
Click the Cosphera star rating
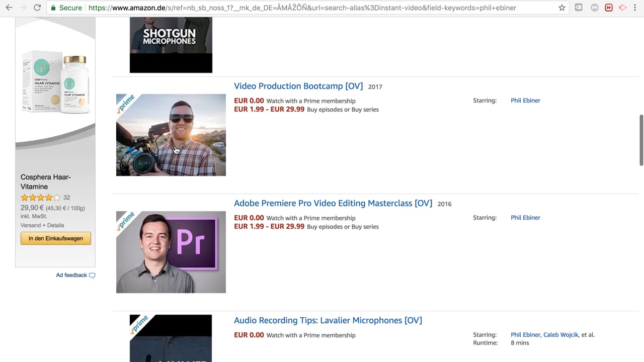(40, 198)
